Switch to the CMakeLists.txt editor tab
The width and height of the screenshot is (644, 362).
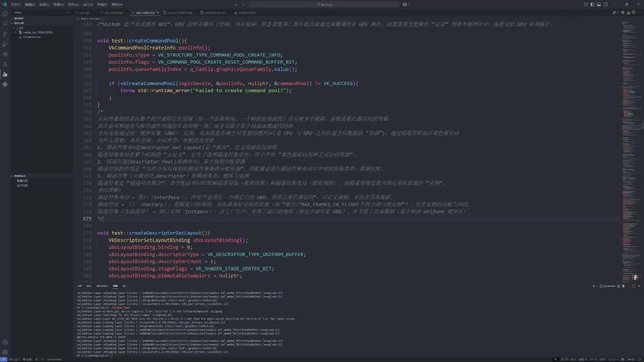tap(247, 13)
